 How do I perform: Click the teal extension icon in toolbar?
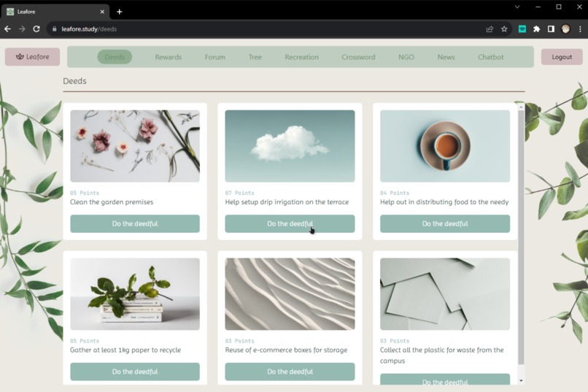[x=522, y=29]
